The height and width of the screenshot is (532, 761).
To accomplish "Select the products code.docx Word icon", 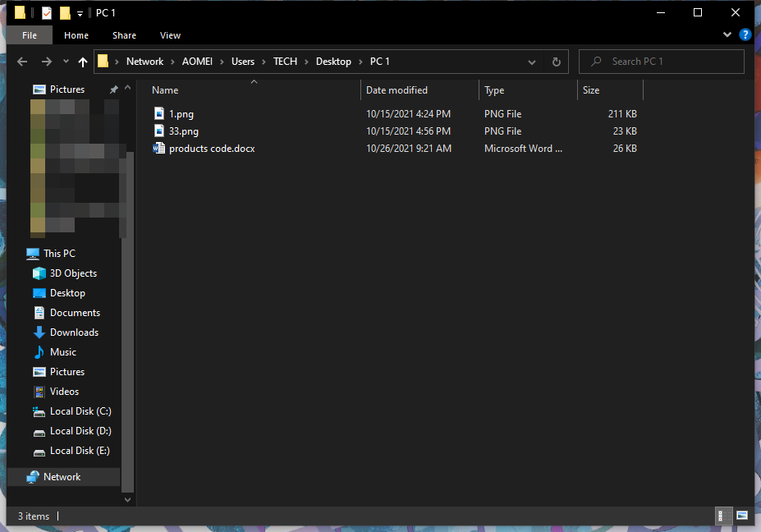I will coord(158,148).
